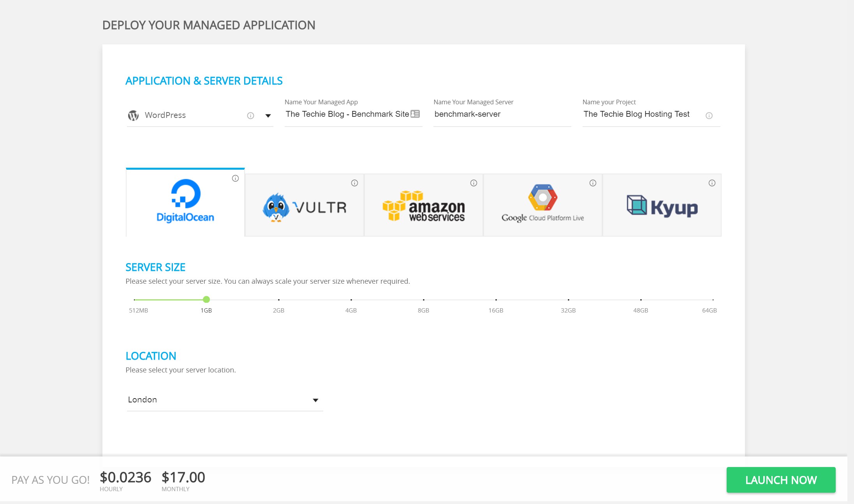This screenshot has width=854, height=504.
Task: Click info icon in project name field
Action: [709, 116]
